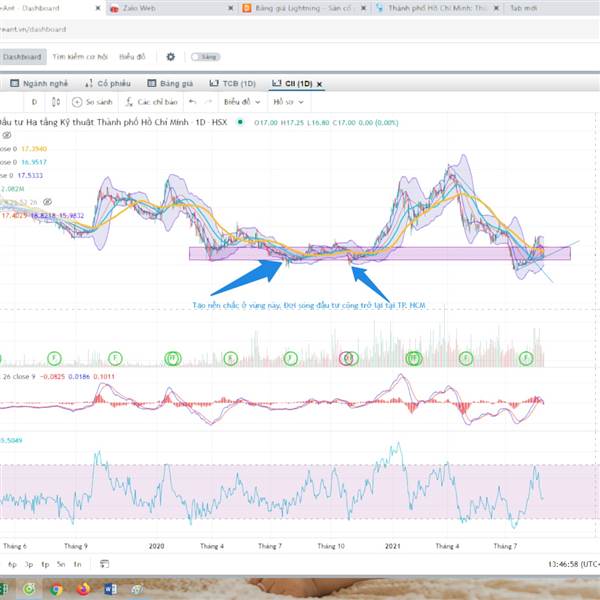The height and width of the screenshot is (600, 600).
Task: Open Các chỉ báo indicators
Action: click(152, 102)
